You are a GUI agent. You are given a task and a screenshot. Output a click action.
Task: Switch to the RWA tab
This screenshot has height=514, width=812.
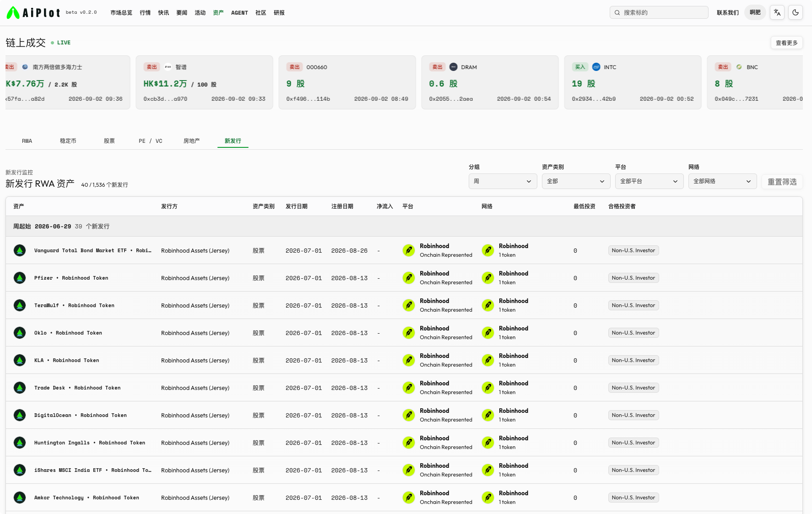point(27,141)
